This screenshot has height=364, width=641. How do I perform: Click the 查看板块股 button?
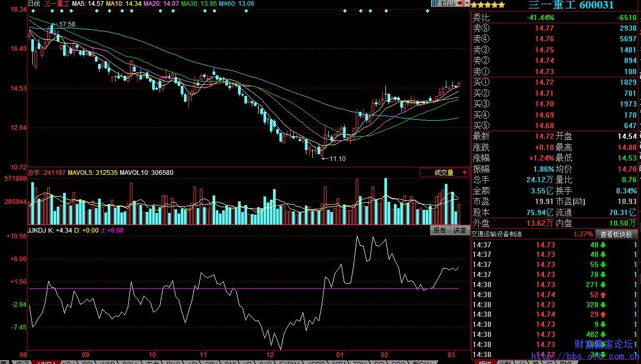coord(616,234)
